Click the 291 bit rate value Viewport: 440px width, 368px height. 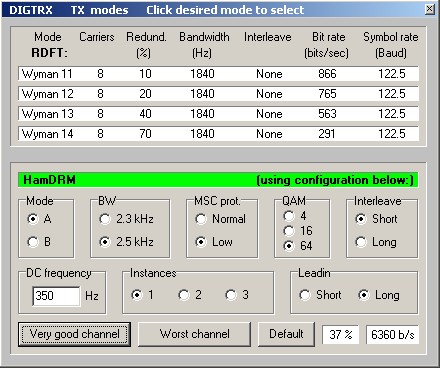coord(327,134)
